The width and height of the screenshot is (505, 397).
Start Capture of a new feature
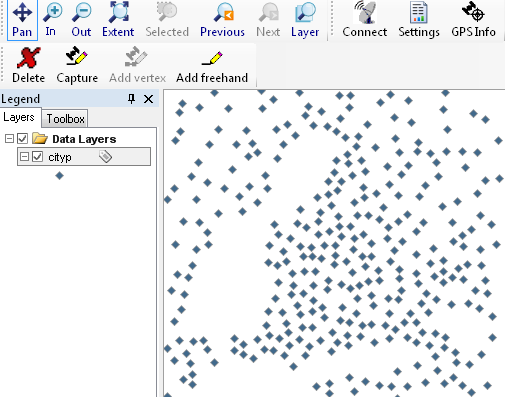pos(77,65)
